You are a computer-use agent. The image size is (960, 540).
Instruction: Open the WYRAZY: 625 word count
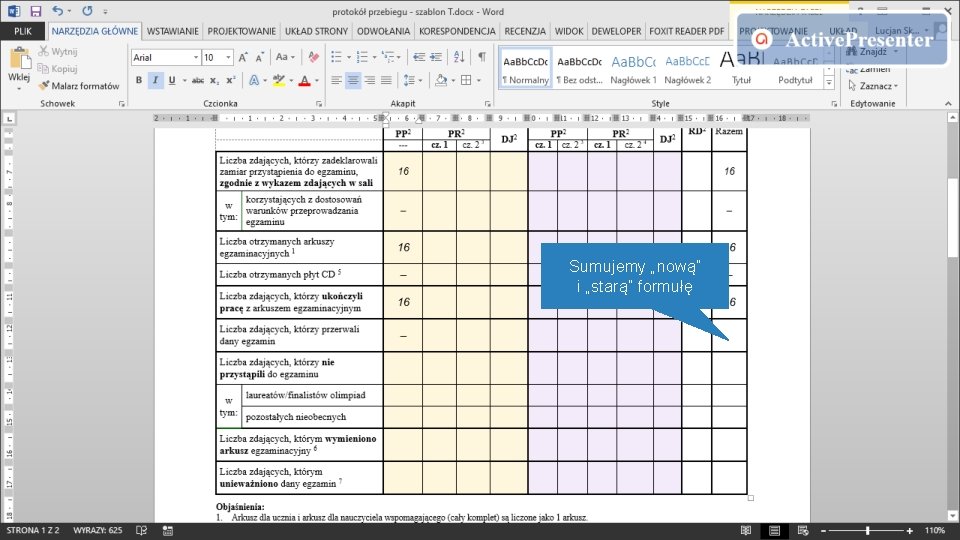click(97, 530)
